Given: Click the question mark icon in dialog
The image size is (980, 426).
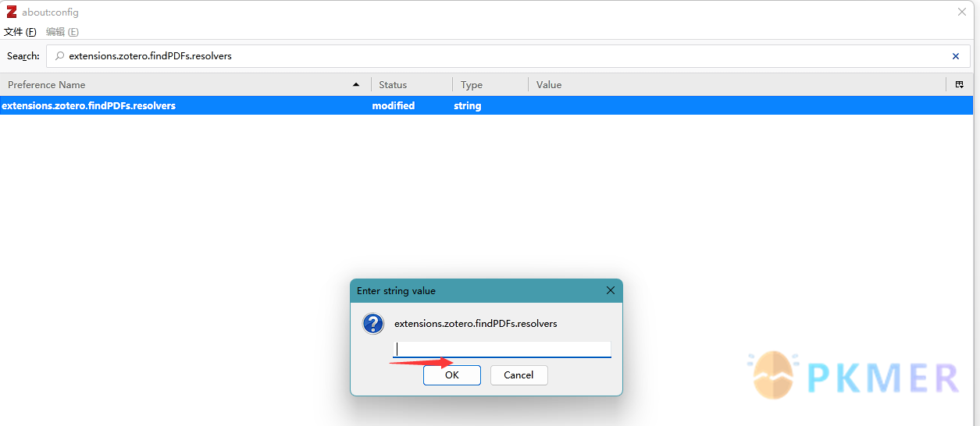Looking at the screenshot, I should [x=374, y=324].
